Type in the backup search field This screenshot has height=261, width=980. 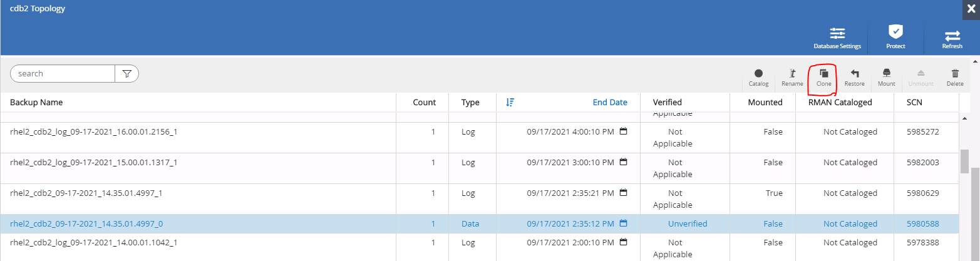pyautogui.click(x=63, y=74)
